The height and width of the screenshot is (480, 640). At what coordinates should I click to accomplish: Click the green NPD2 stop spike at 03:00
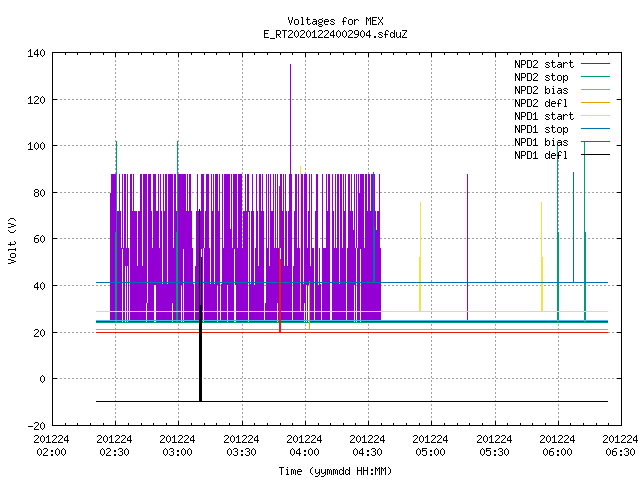tap(177, 231)
